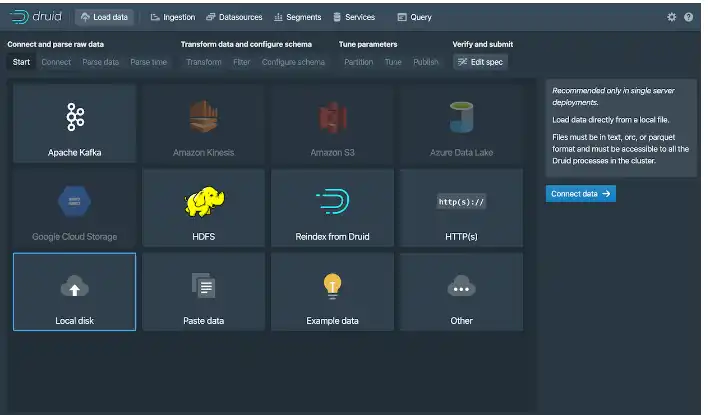The height and width of the screenshot is (415, 708).
Task: Click the Ingestion chart icon
Action: [x=155, y=17]
